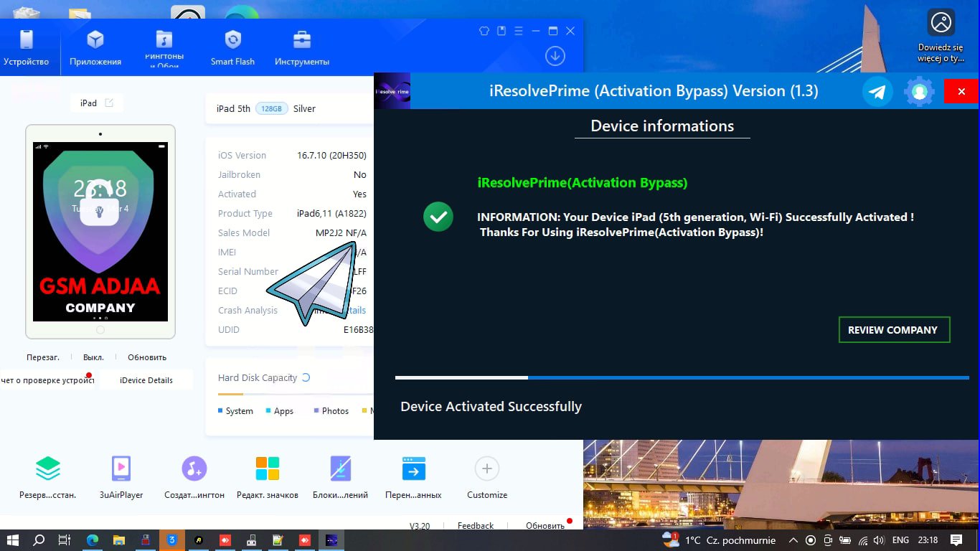
Task: Switch to the iResolvePrime taskbar button
Action: tap(331, 540)
